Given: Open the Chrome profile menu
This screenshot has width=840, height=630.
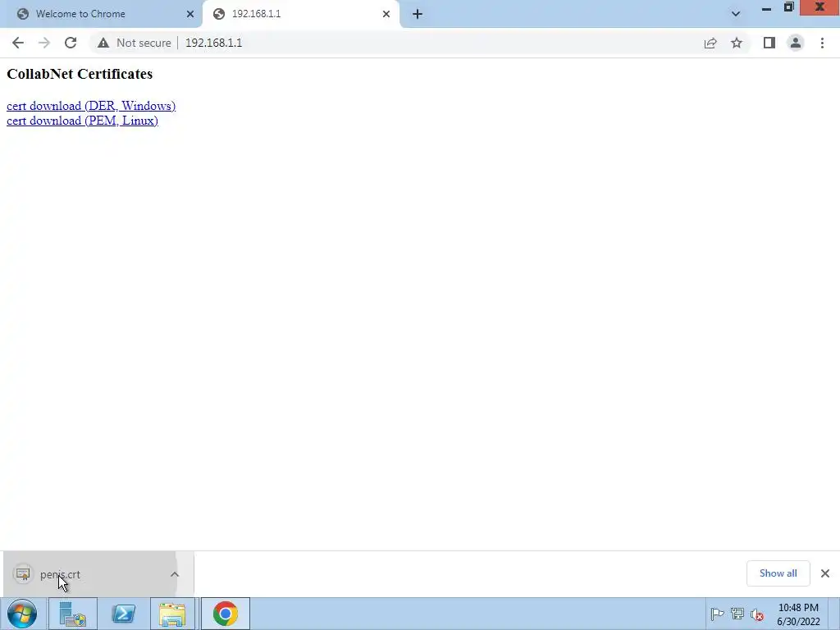Looking at the screenshot, I should point(796,43).
